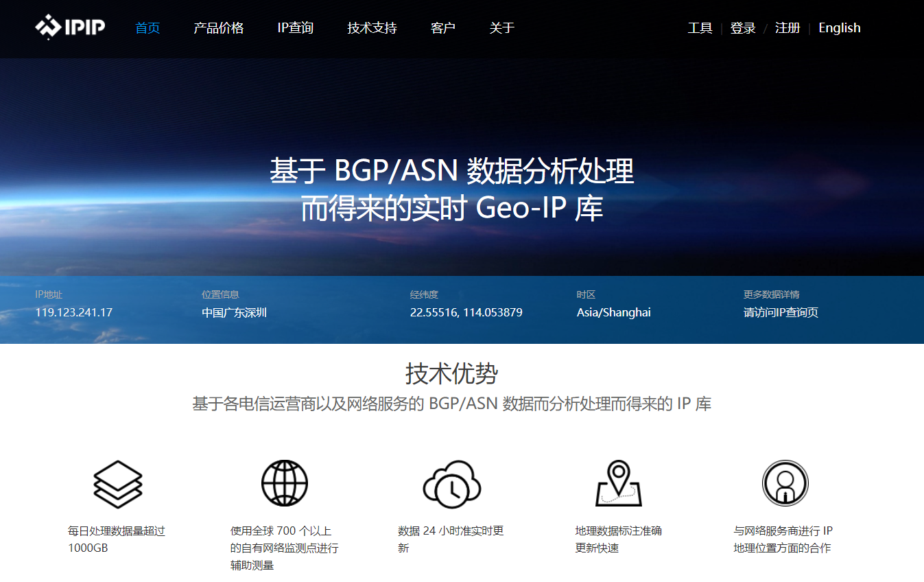Open the 工具 tools link
Image resolution: width=924 pixels, height=582 pixels.
point(700,28)
